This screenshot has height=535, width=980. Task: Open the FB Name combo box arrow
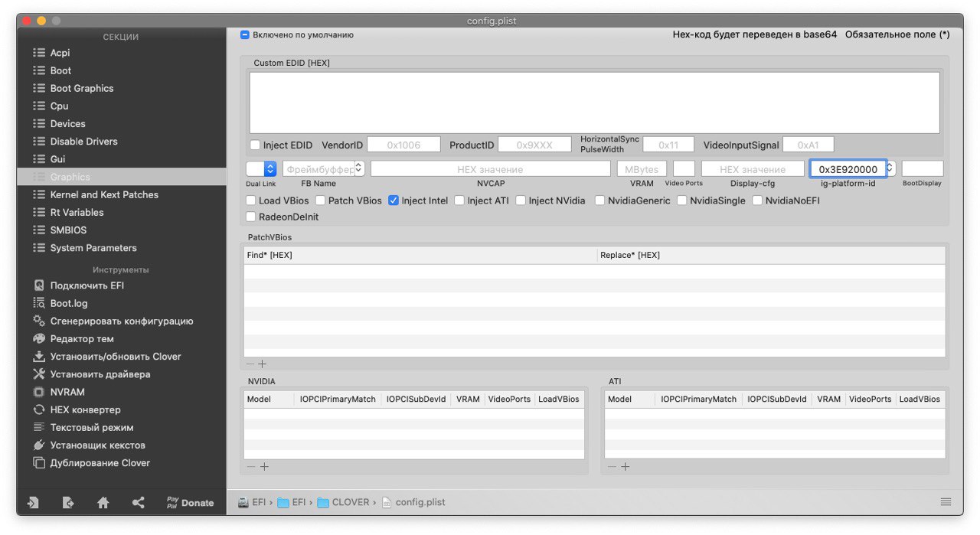click(x=359, y=169)
